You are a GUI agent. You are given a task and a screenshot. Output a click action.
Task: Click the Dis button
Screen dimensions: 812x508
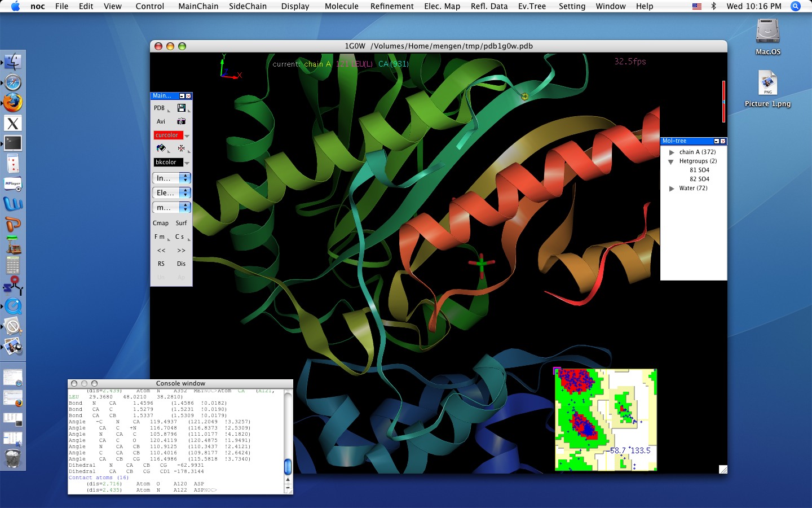point(182,264)
